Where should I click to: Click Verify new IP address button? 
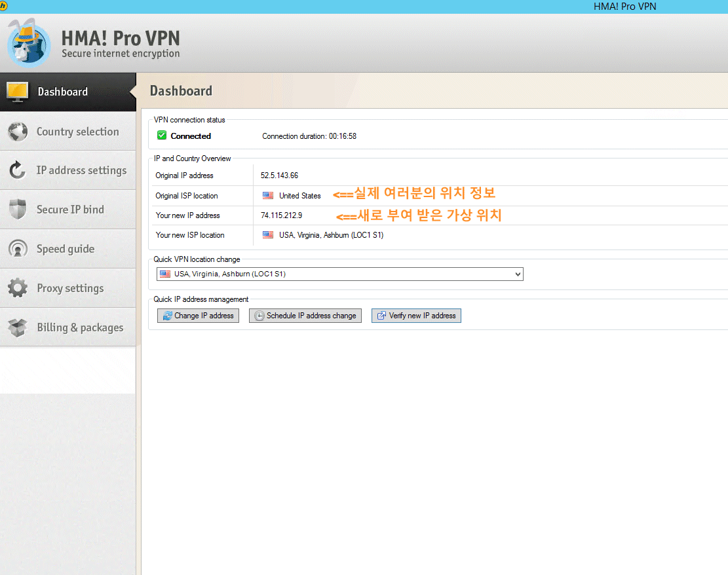416,316
